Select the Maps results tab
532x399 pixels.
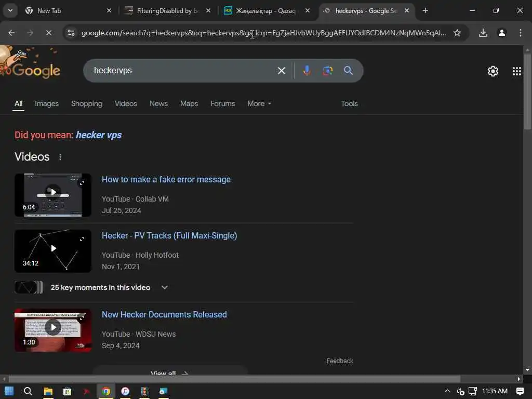click(x=189, y=103)
